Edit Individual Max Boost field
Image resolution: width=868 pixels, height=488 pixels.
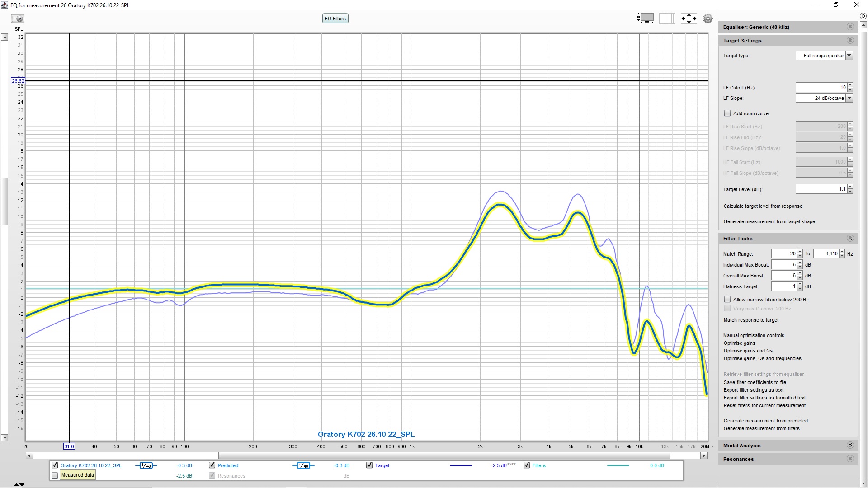[x=784, y=265]
